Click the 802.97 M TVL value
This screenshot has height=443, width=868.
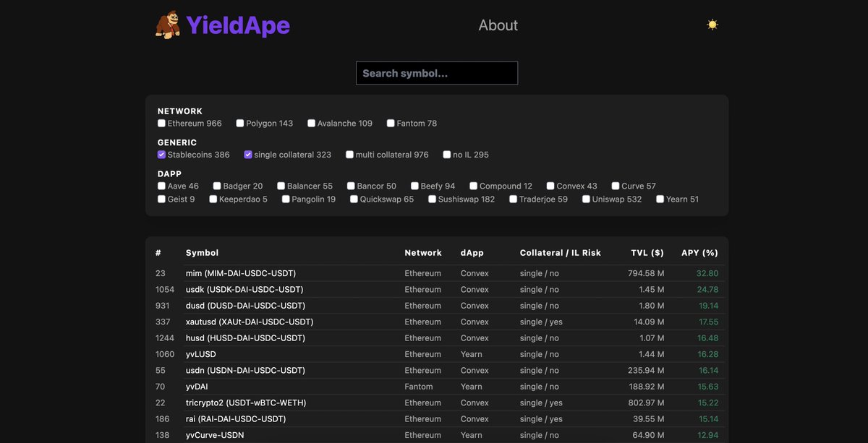[646, 403]
